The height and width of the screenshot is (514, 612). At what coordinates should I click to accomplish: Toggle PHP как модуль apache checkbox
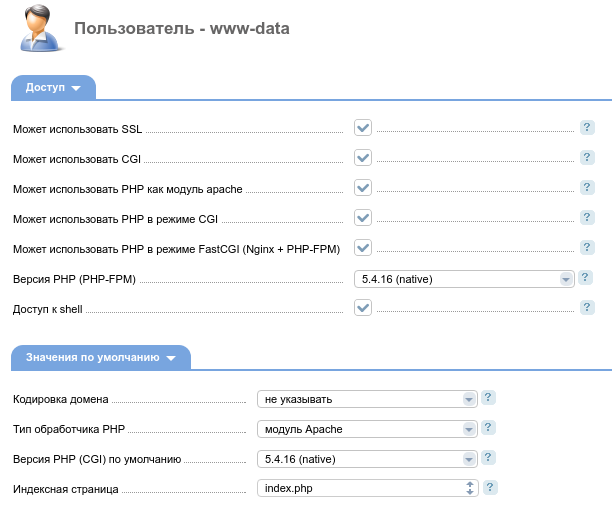click(363, 188)
